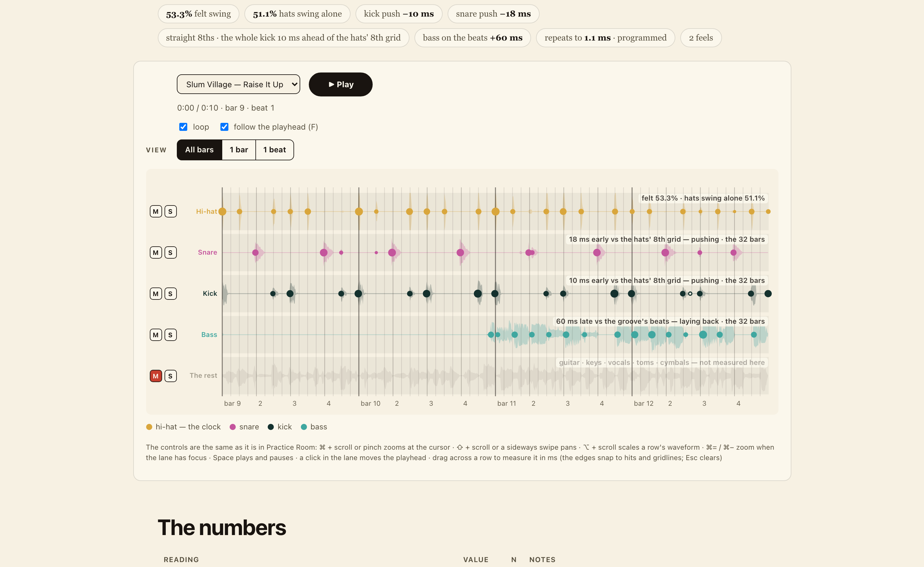
Task: Switch to the 1 bar view
Action: click(239, 150)
